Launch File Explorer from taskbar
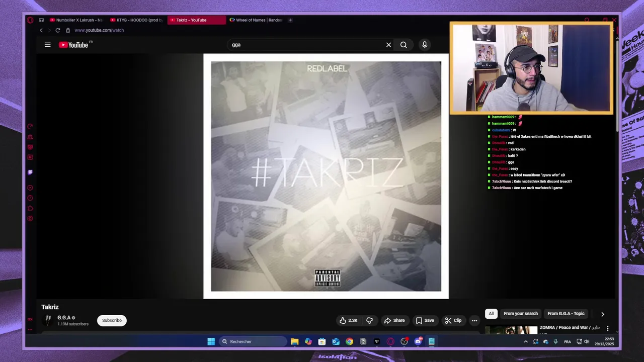This screenshot has height=362, width=644. 295,341
